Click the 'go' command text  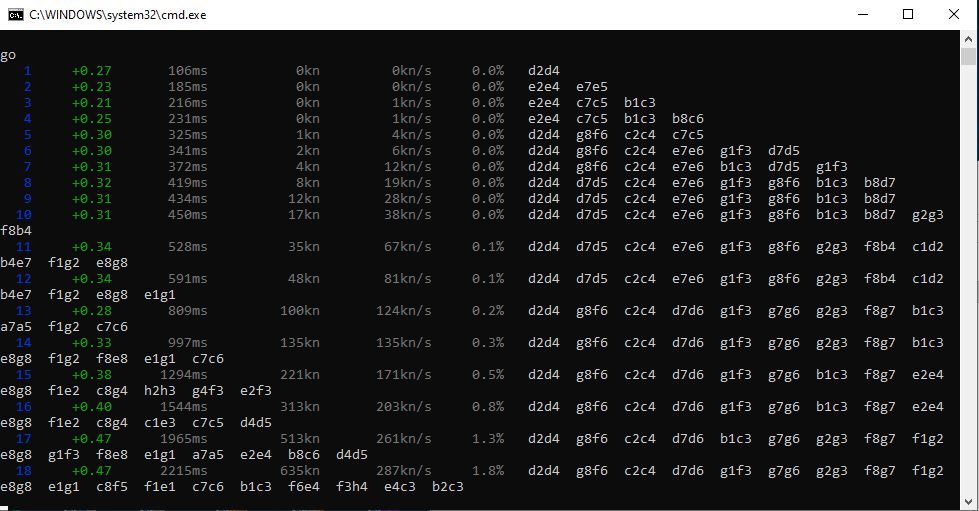[x=8, y=55]
